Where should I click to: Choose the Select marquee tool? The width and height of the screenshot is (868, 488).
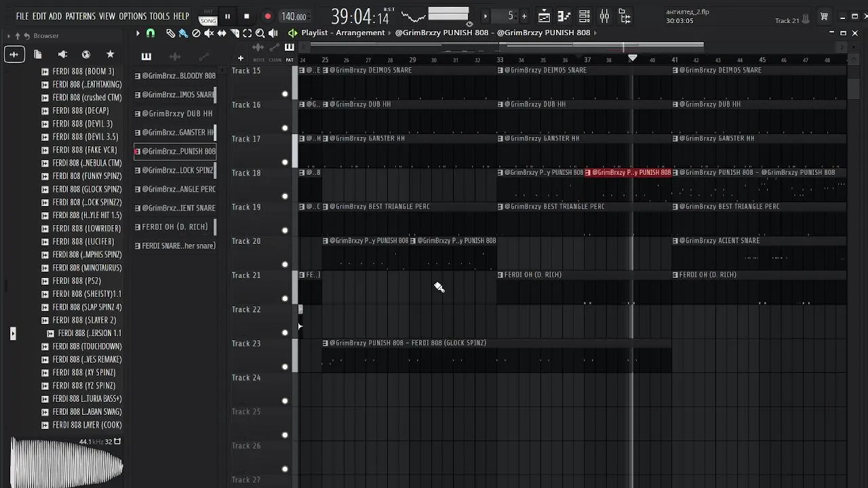coord(248,33)
